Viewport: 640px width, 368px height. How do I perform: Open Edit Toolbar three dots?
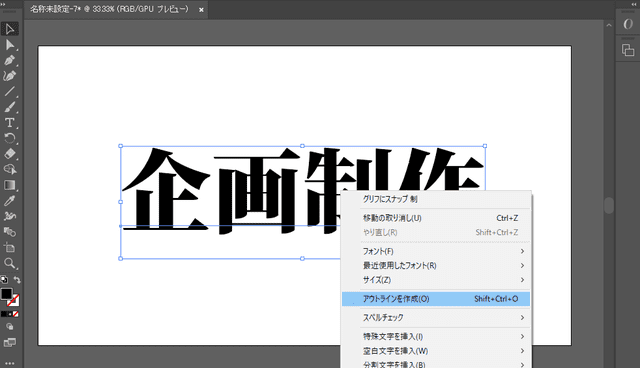click(9, 363)
